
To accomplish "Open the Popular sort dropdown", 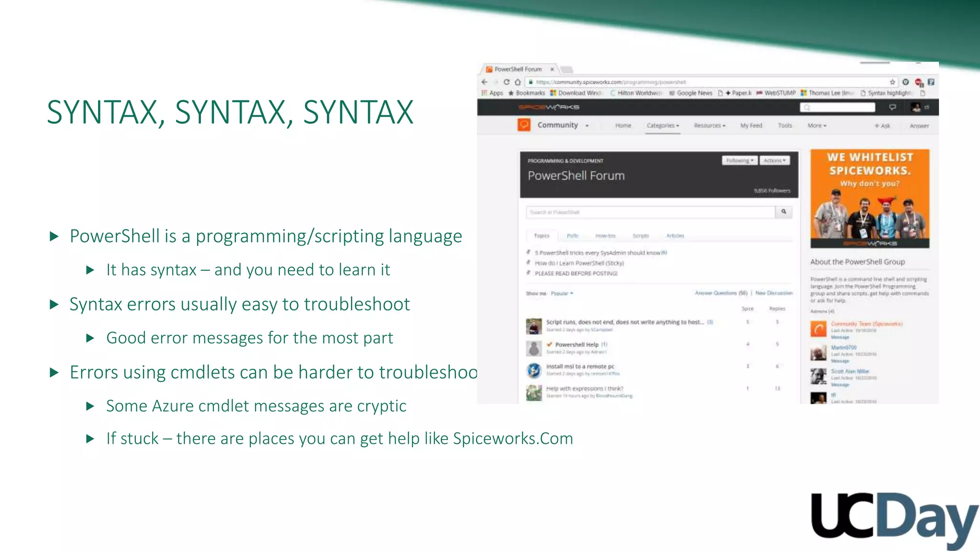I will click(x=562, y=293).
